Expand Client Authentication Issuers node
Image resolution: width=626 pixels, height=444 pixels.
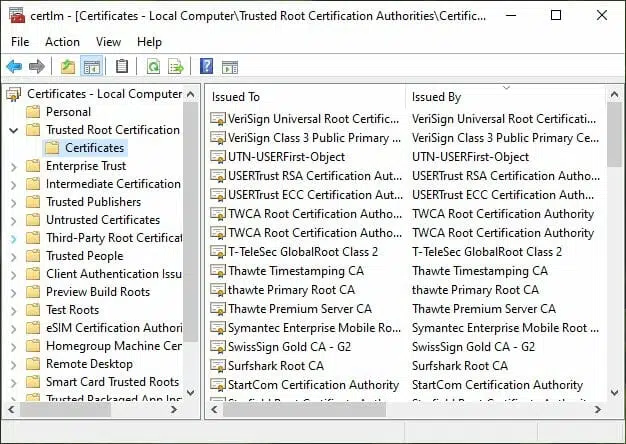coord(14,274)
